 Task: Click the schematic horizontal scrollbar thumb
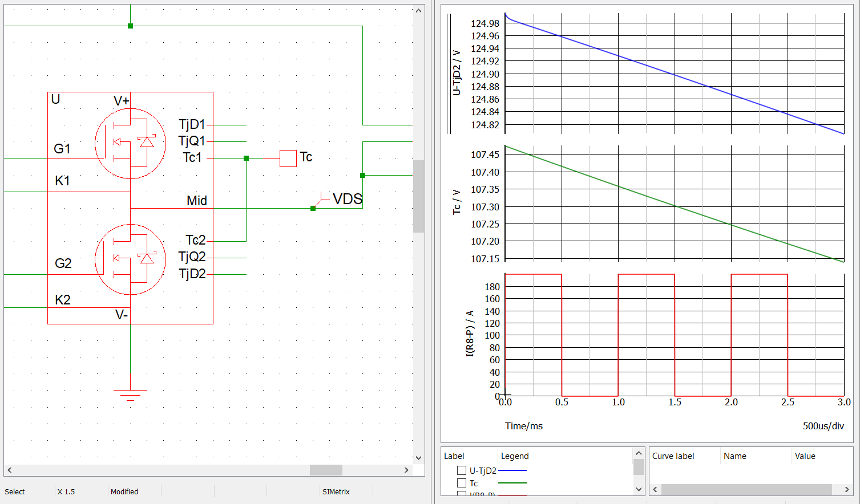pos(326,470)
